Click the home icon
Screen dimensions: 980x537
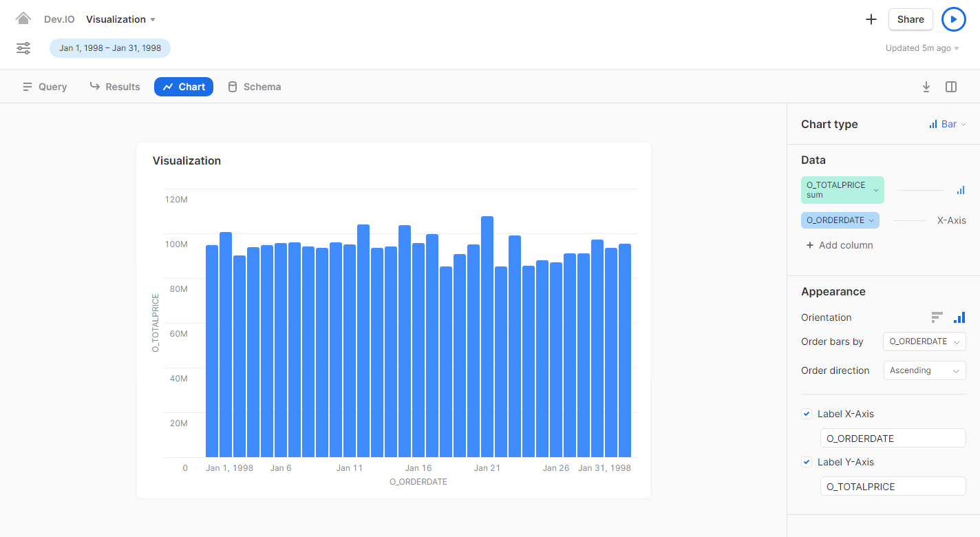click(x=23, y=19)
